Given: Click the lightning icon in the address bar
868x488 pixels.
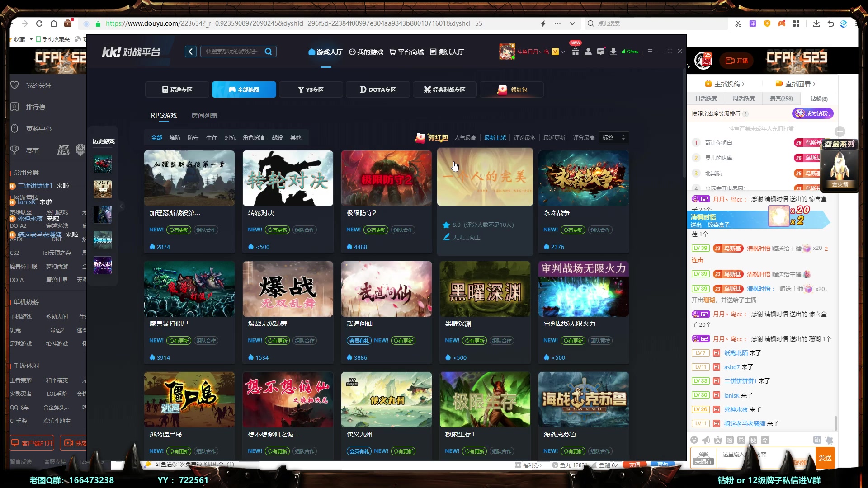Looking at the screenshot, I should [x=543, y=23].
